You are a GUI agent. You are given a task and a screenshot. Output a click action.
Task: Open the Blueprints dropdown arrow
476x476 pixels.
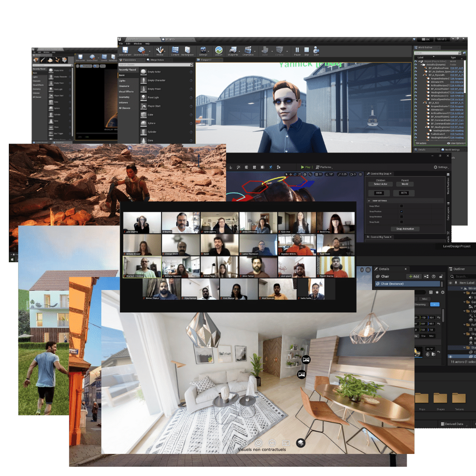tap(239, 51)
